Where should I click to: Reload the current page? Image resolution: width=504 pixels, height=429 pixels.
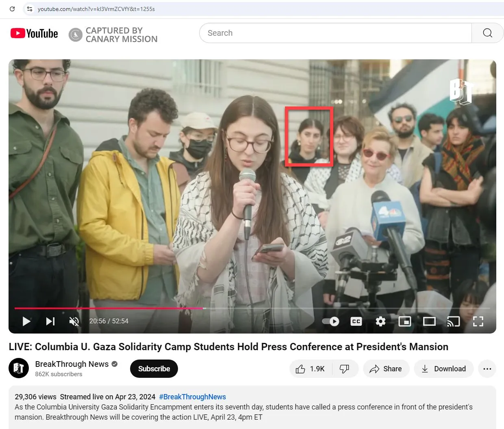pyautogui.click(x=11, y=9)
